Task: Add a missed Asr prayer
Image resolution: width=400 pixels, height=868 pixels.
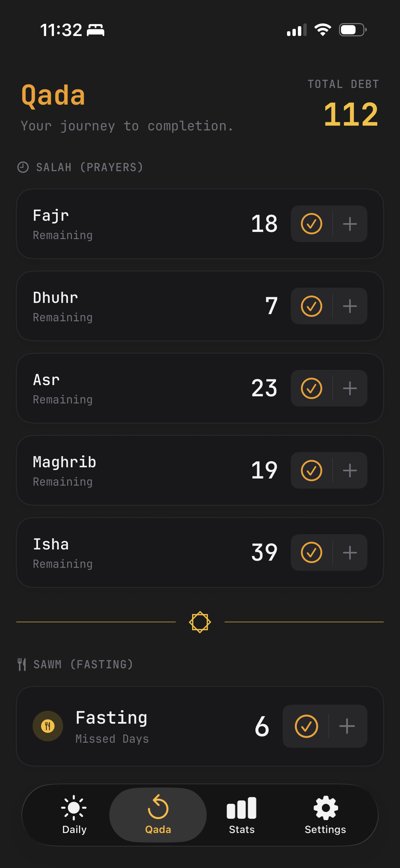Action: point(350,388)
